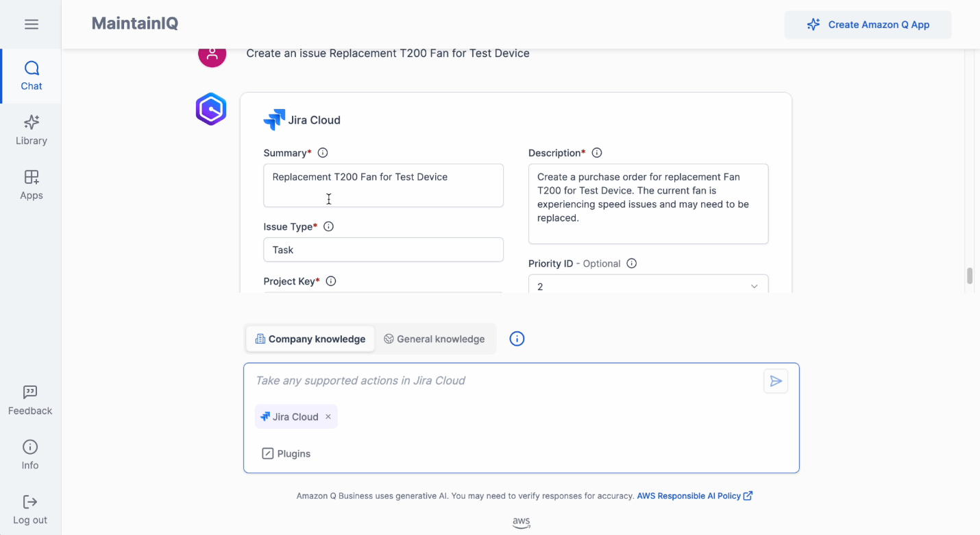Screen dimensions: 980x535
Task: Click the Jira Cloud logo in card
Action: [x=274, y=120]
